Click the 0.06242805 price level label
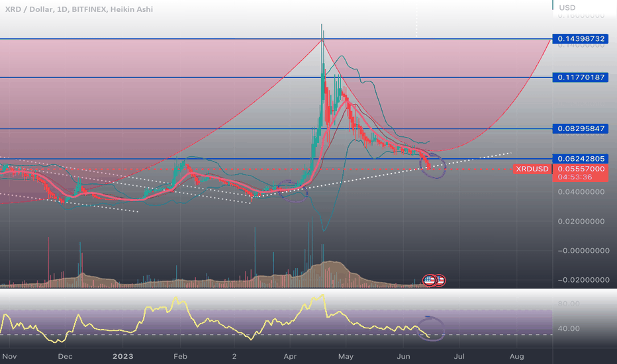This screenshot has width=617, height=364. coord(581,159)
